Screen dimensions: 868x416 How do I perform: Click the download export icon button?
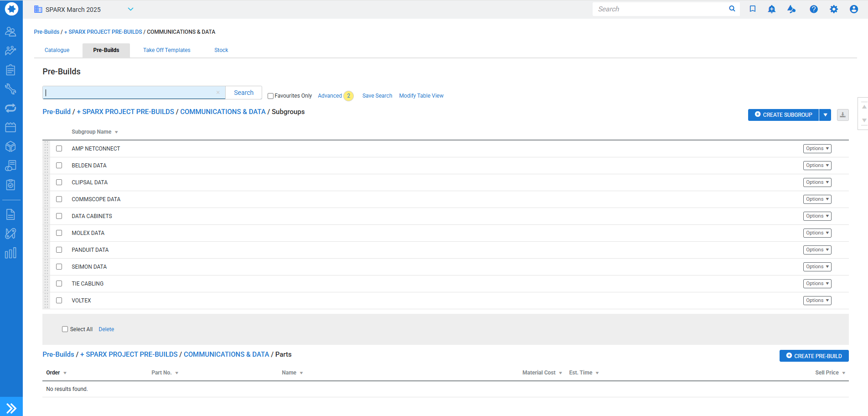[x=842, y=115]
